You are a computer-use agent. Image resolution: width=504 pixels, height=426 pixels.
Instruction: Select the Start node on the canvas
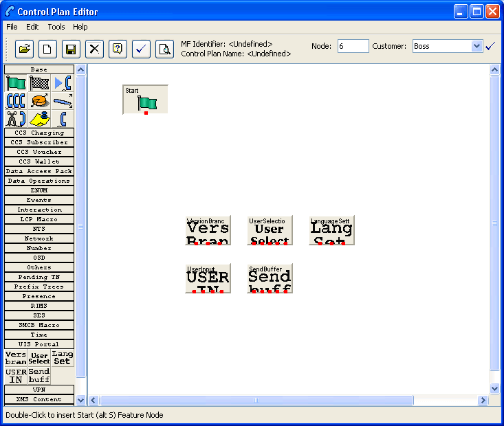145,100
